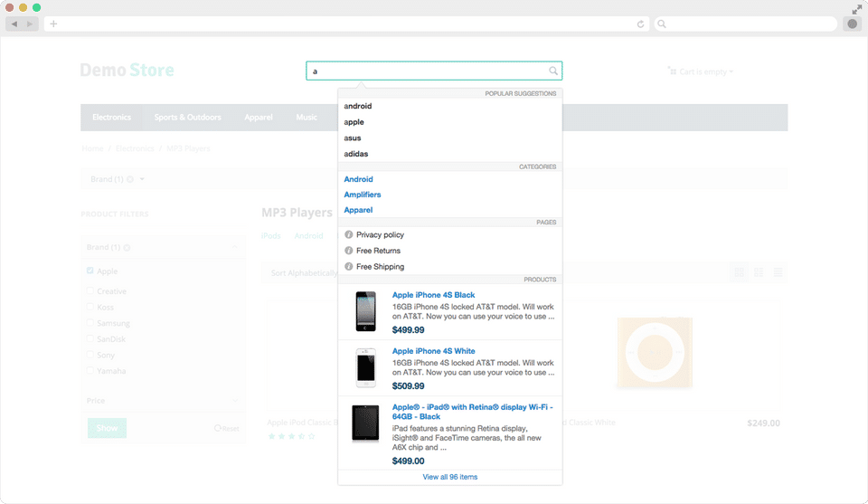This screenshot has height=504, width=868.
Task: Switch to list view icon
Action: [x=778, y=272]
